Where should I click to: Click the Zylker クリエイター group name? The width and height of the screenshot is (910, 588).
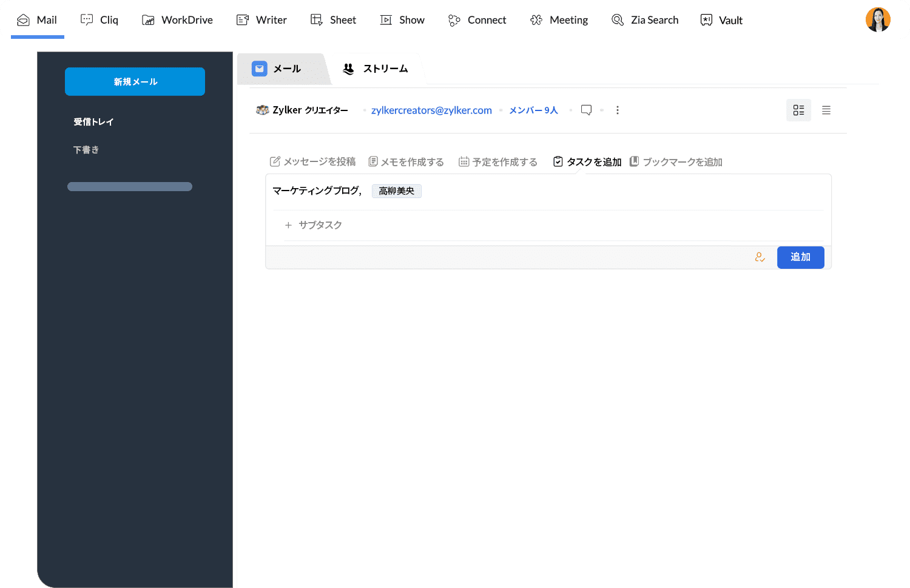(310, 110)
